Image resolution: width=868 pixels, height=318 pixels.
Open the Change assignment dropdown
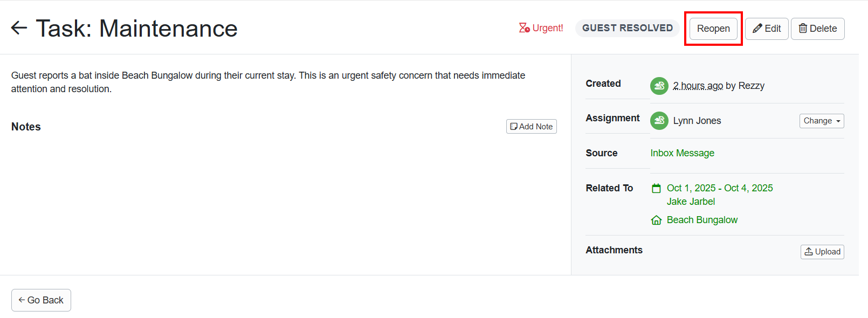click(821, 121)
